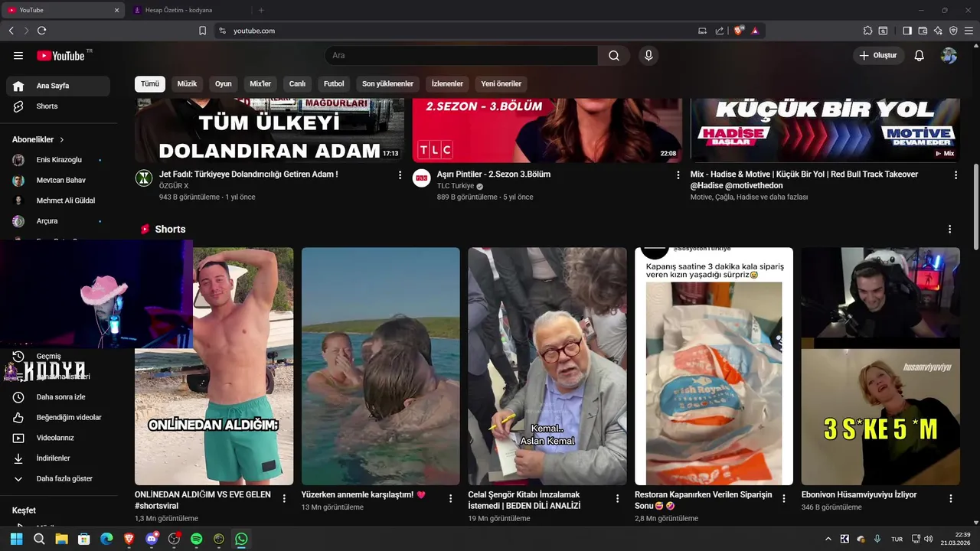Open the Brave Shields lion icon
Screen dimensions: 980x551
pyautogui.click(x=739, y=31)
